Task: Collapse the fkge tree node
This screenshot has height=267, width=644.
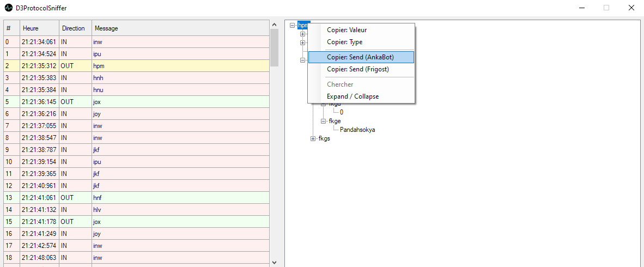Action: click(323, 121)
